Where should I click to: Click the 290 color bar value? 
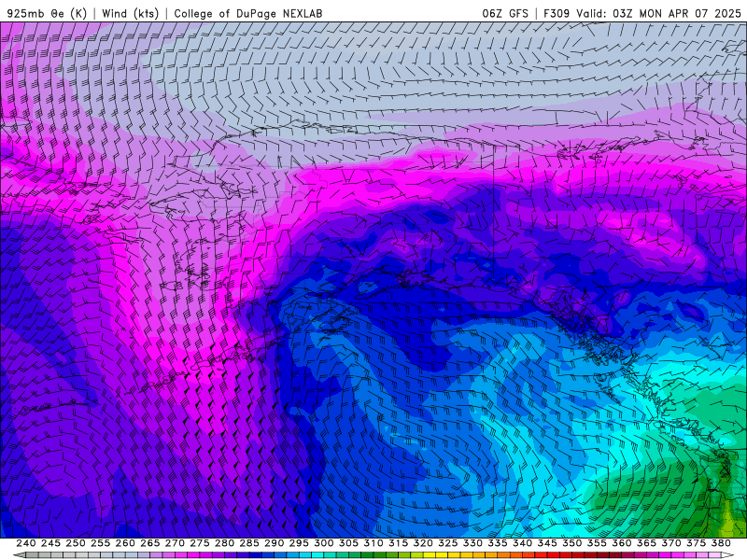(x=274, y=543)
